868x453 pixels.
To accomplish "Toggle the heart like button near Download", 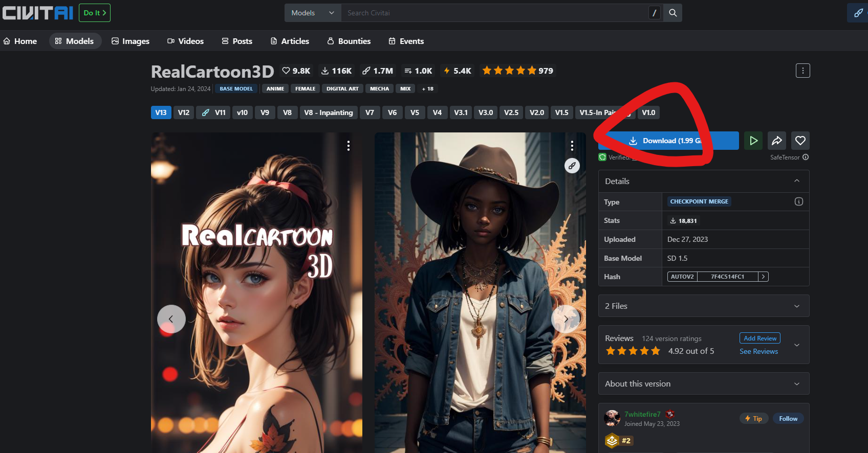I will point(800,141).
